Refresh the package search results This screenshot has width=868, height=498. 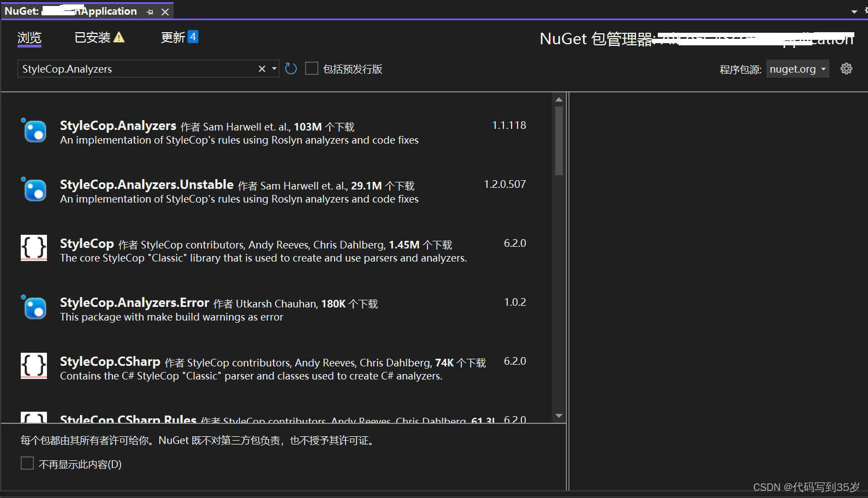pos(291,69)
